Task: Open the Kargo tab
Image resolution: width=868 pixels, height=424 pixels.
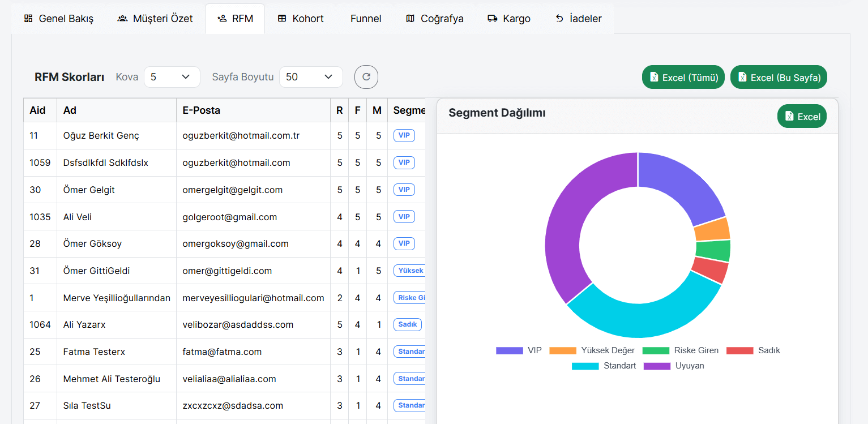Action: 509,19
